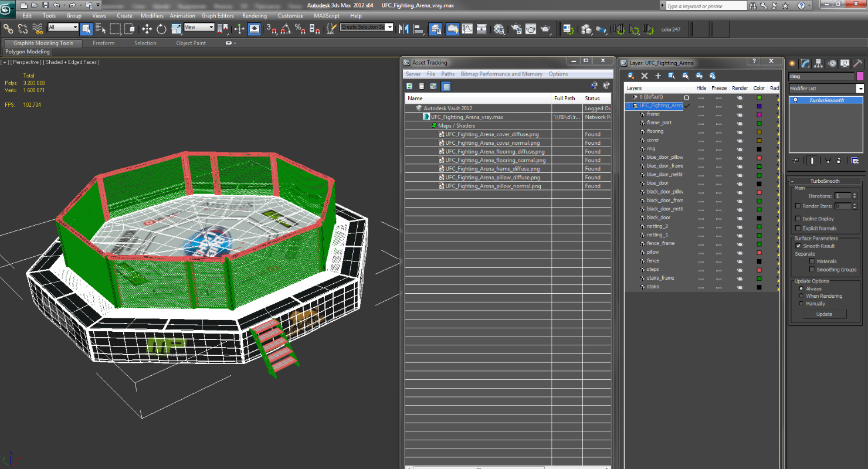This screenshot has width=868, height=469.
Task: Add selected objects to layer plus icon
Action: [x=658, y=76]
